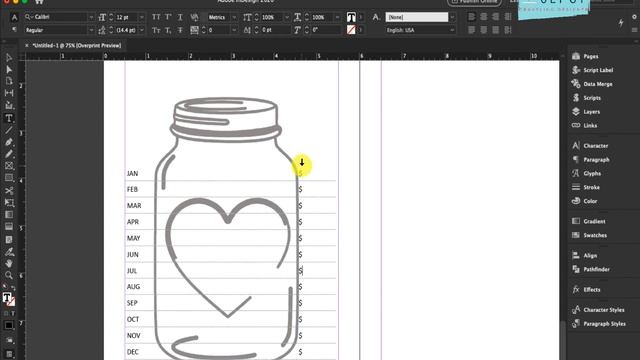Select the Eyedropper tool

(x=9, y=252)
